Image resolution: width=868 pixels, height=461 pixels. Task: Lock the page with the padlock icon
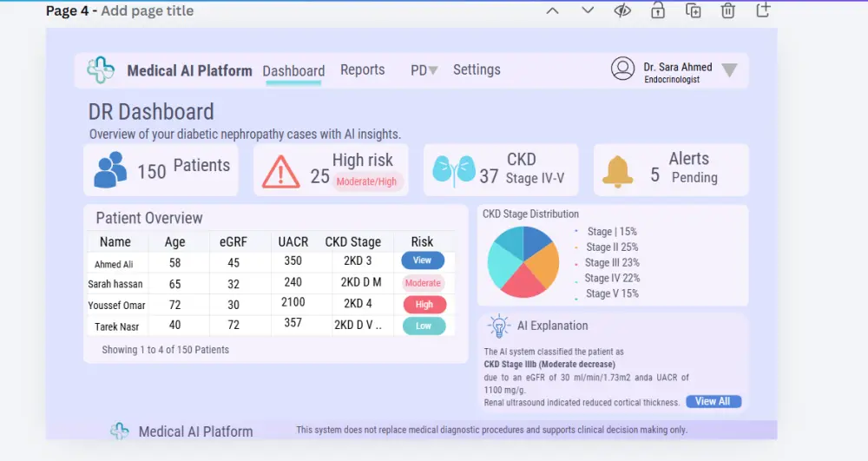click(x=658, y=10)
